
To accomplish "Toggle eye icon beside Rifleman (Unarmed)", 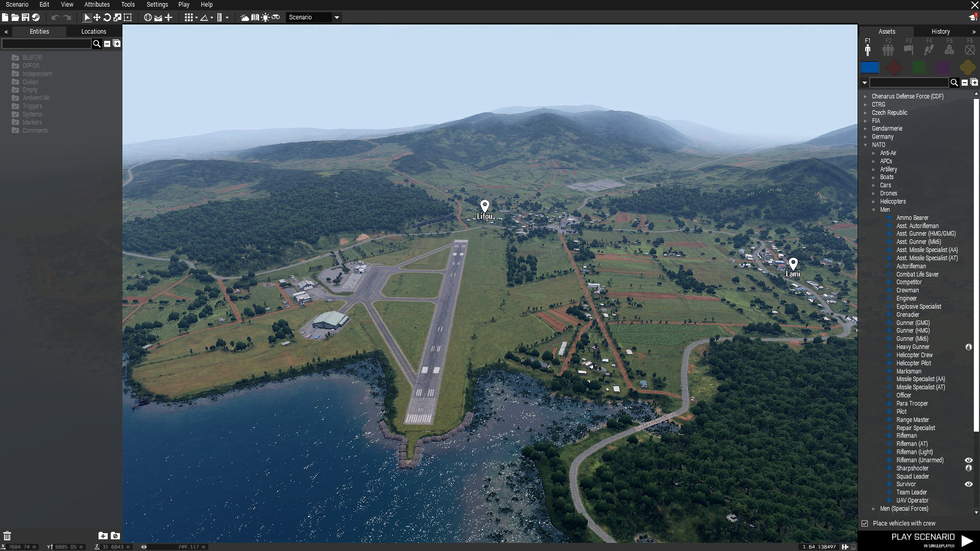I will pyautogui.click(x=968, y=460).
